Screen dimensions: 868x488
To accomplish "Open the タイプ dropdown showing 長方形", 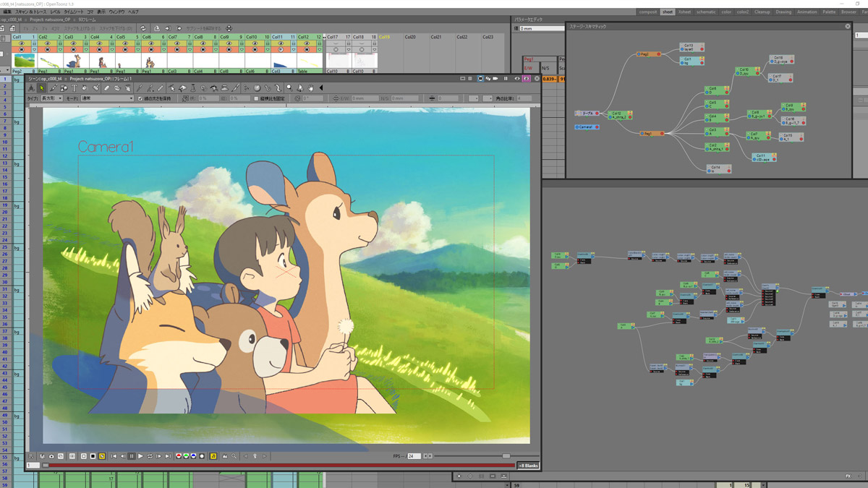I will click(51, 98).
